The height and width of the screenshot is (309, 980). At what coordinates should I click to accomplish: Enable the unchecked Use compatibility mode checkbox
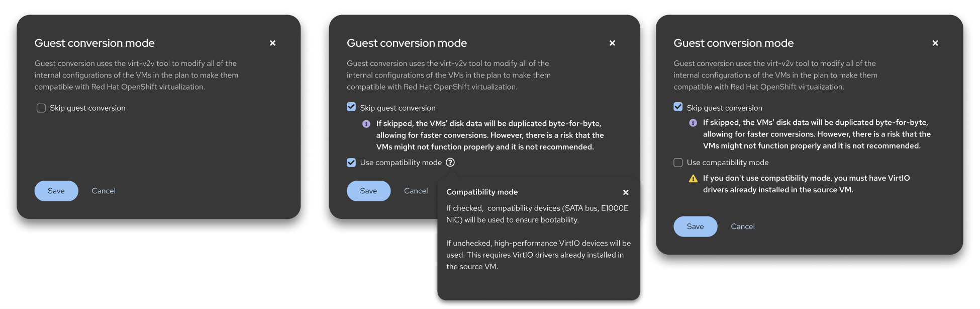click(678, 163)
